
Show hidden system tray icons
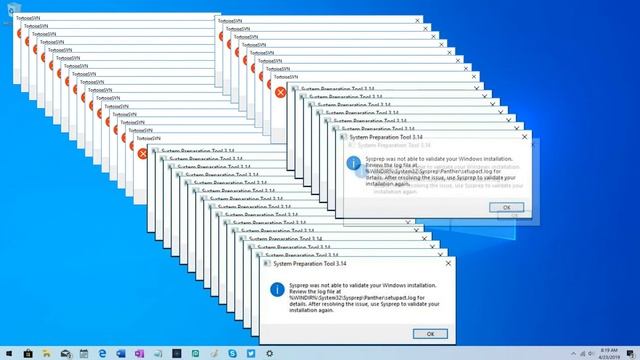click(x=573, y=354)
